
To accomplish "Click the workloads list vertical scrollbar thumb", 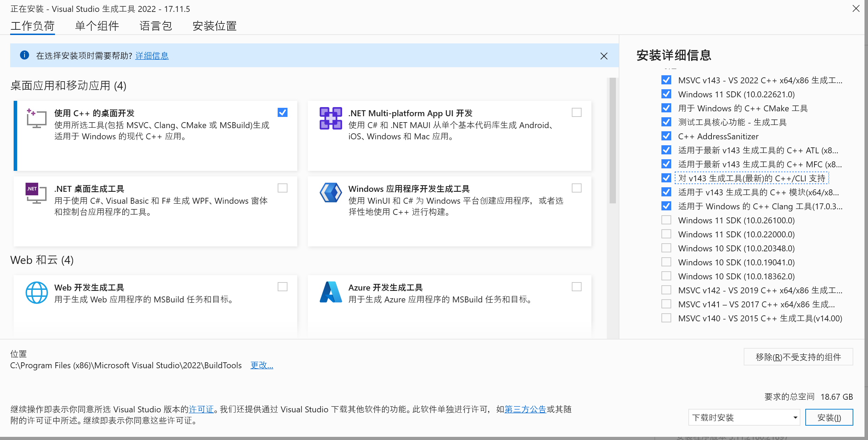I will (x=612, y=140).
